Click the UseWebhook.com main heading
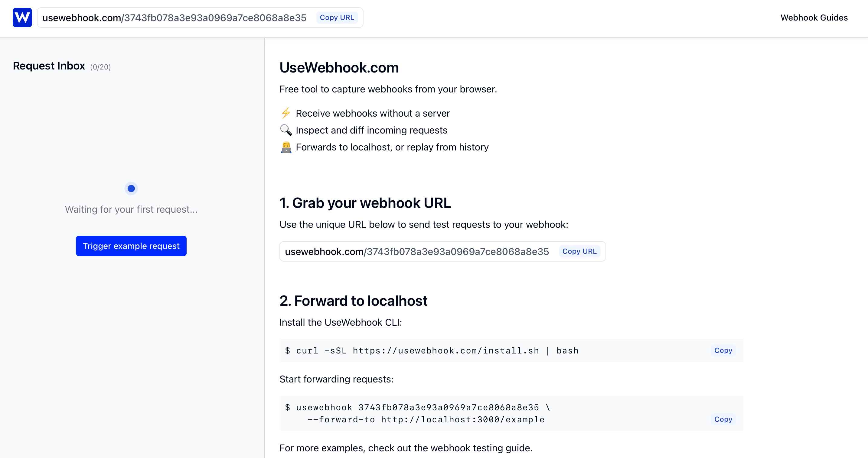Screen dimensions: 868x458 click(x=339, y=68)
